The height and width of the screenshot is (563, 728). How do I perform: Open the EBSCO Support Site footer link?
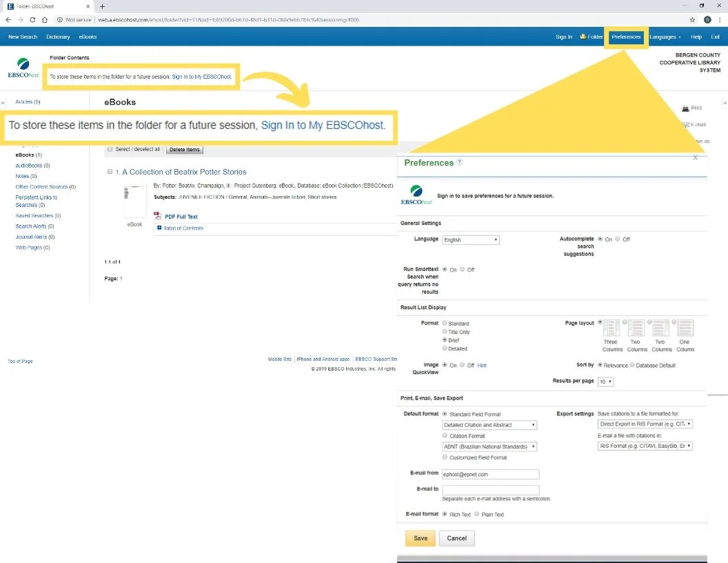(376, 359)
